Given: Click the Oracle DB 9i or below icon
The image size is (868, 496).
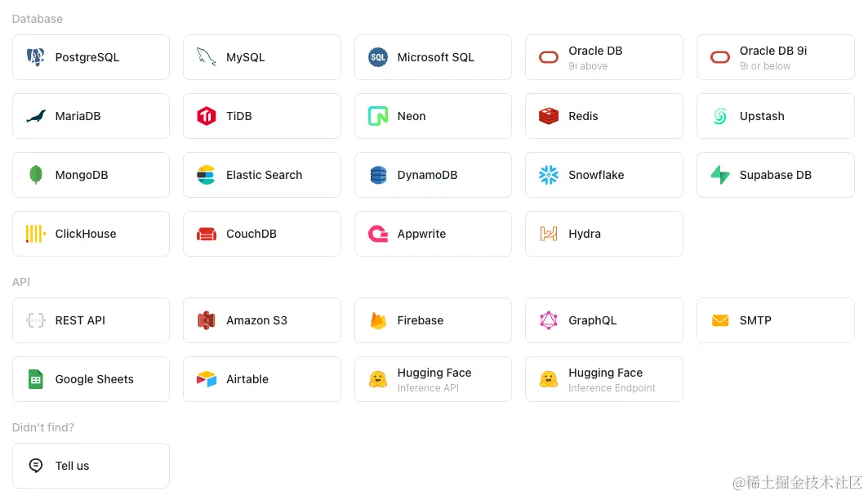Looking at the screenshot, I should (x=720, y=57).
